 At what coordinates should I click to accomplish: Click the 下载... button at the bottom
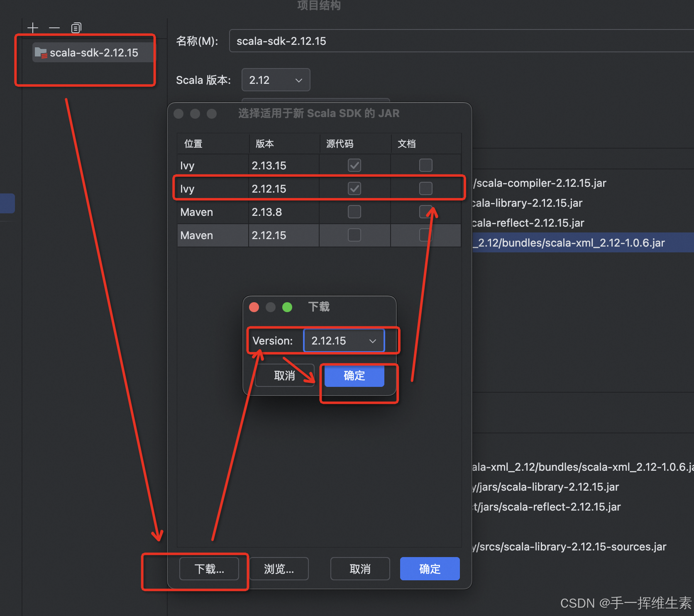[209, 569]
